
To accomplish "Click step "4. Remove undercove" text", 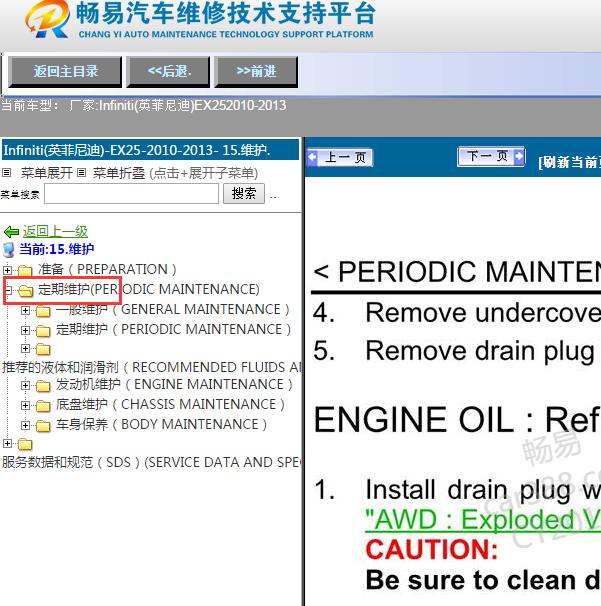I will (x=457, y=312).
